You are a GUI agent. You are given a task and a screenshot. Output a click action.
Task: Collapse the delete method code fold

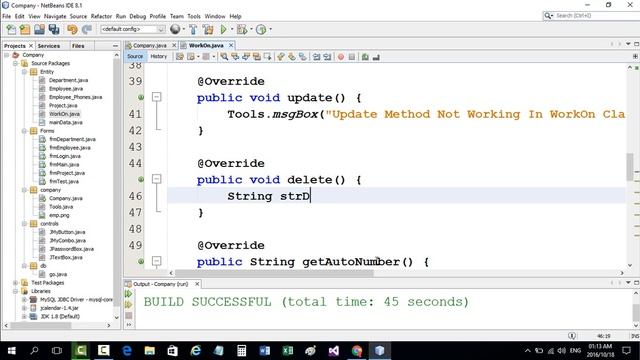pyautogui.click(x=156, y=179)
